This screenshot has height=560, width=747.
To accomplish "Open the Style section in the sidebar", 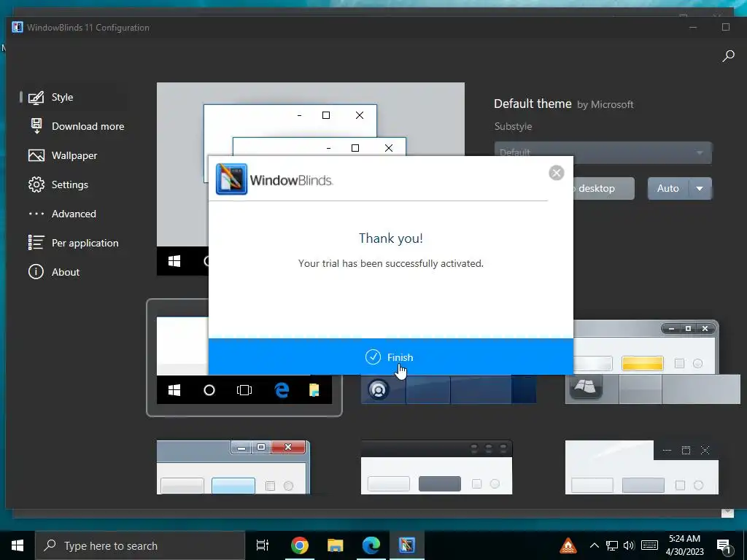I will (x=63, y=97).
